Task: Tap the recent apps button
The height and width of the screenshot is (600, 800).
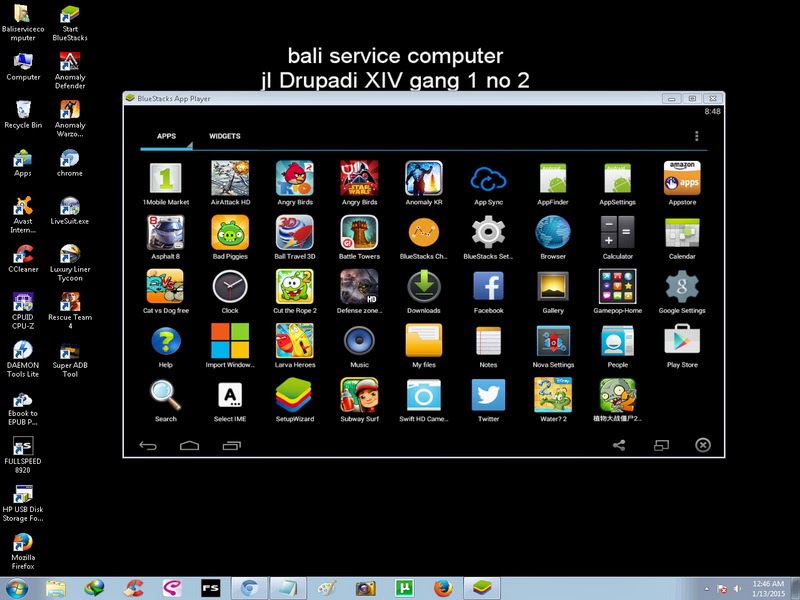Action: 231,446
